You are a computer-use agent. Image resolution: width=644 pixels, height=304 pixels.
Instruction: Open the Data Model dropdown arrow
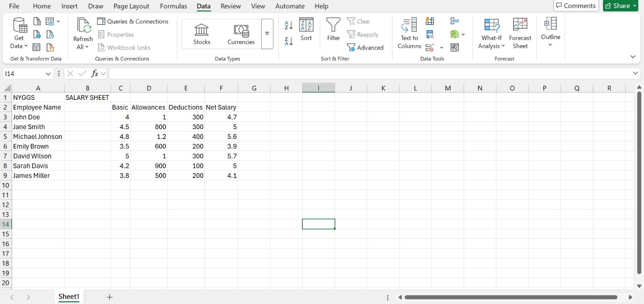tap(463, 34)
